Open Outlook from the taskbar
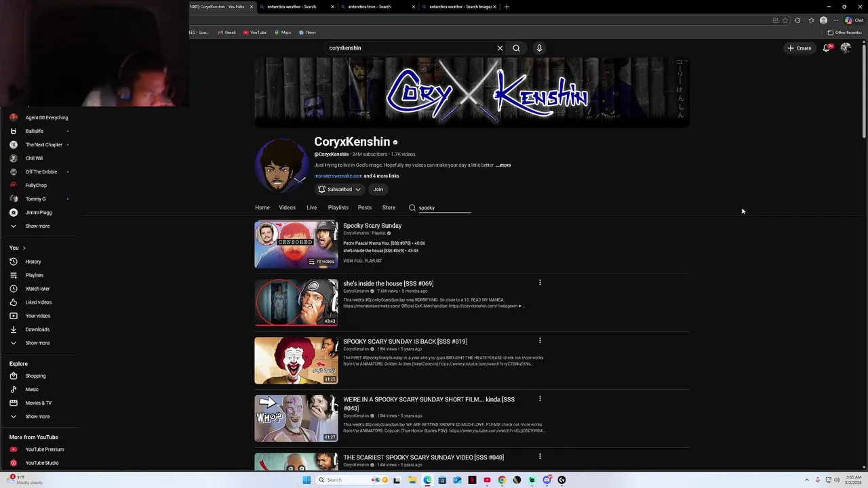The height and width of the screenshot is (488, 868). tap(457, 480)
